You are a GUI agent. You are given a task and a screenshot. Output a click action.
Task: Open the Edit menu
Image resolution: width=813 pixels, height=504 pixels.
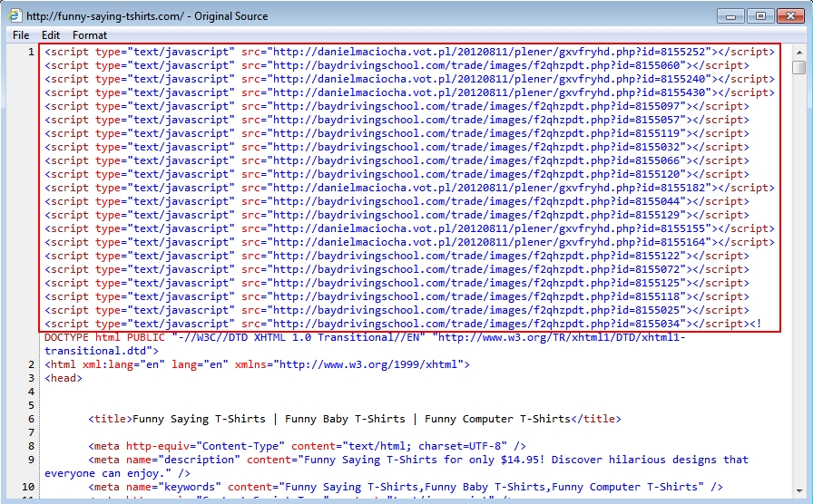pyautogui.click(x=51, y=35)
